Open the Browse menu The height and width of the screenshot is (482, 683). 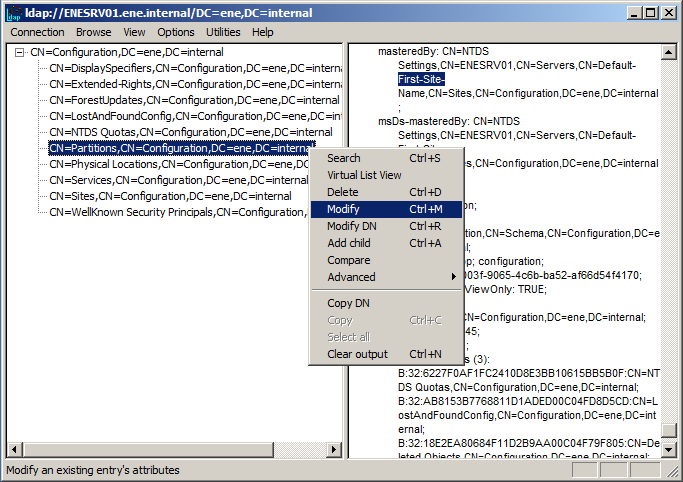[93, 32]
